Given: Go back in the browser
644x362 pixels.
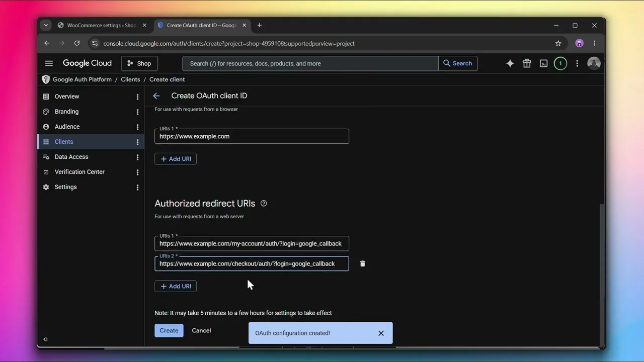Looking at the screenshot, I should (x=47, y=43).
